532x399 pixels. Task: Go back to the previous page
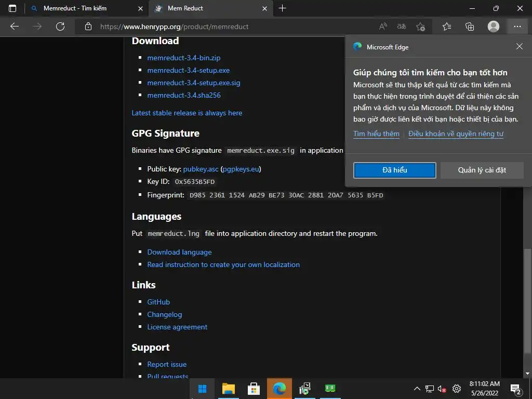14,26
